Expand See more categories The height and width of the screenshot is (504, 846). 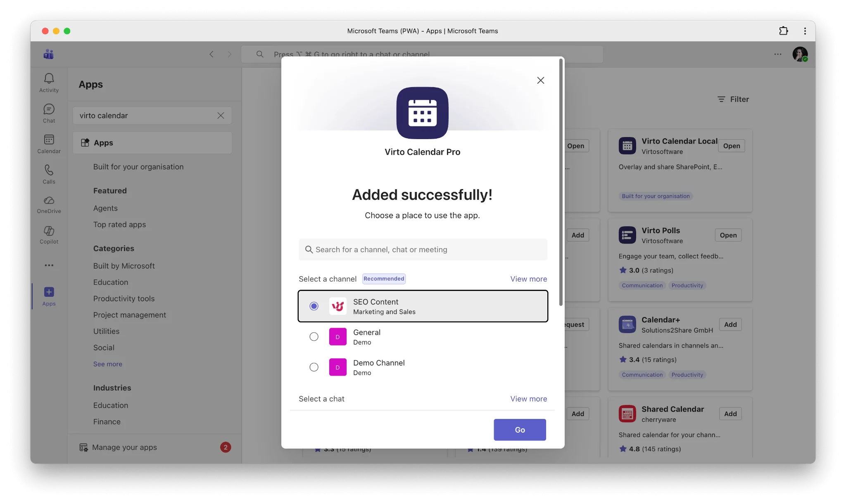point(107,364)
